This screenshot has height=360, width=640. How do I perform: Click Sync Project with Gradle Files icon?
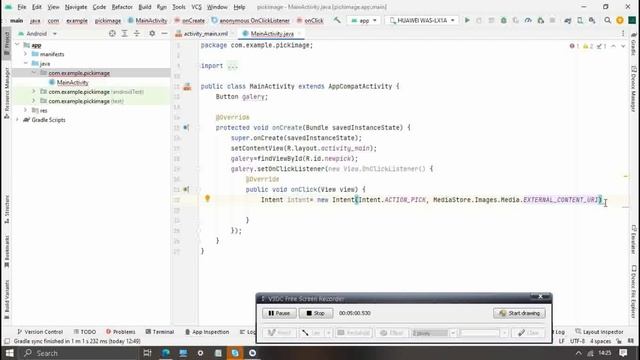568,20
